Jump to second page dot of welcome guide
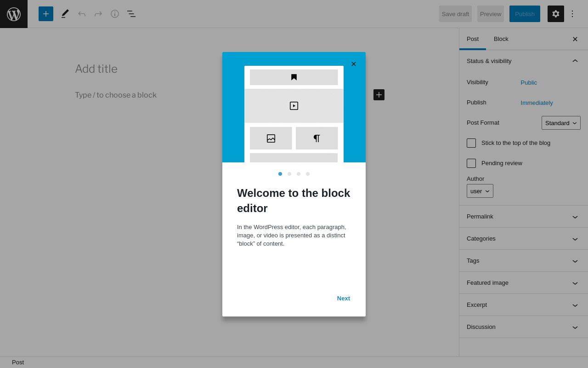This screenshot has height=368, width=588. coord(289,174)
